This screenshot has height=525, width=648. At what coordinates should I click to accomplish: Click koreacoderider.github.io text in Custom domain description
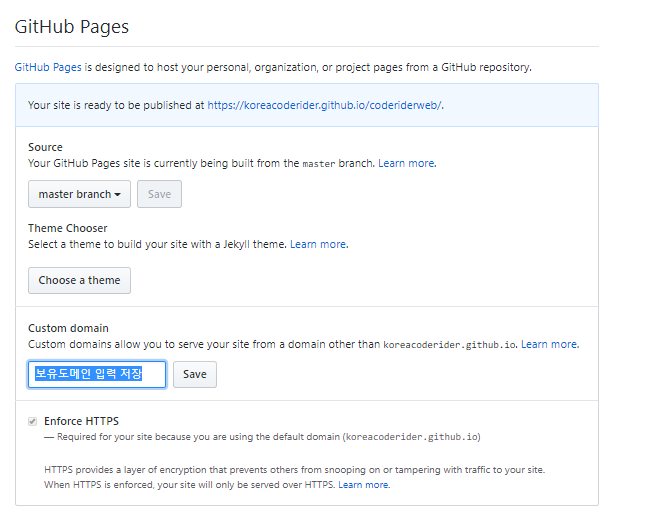click(x=449, y=345)
